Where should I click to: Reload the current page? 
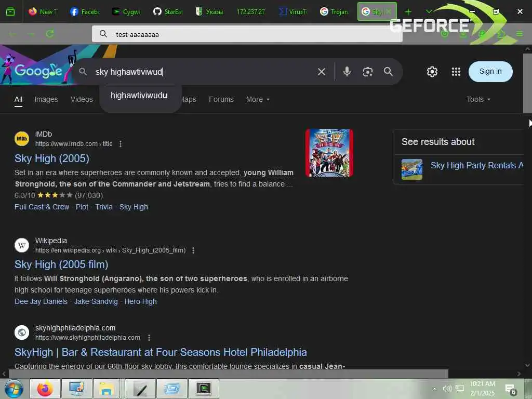(50, 34)
